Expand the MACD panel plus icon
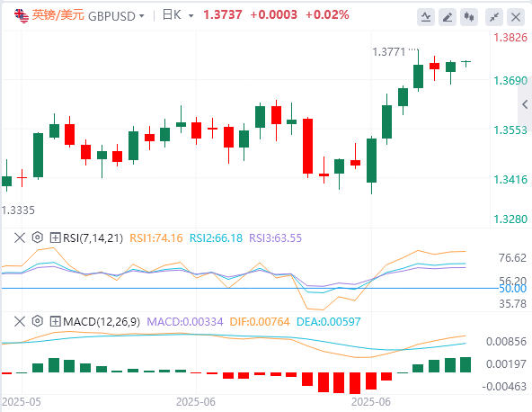Screen dimensions: 532x412 click(55, 321)
